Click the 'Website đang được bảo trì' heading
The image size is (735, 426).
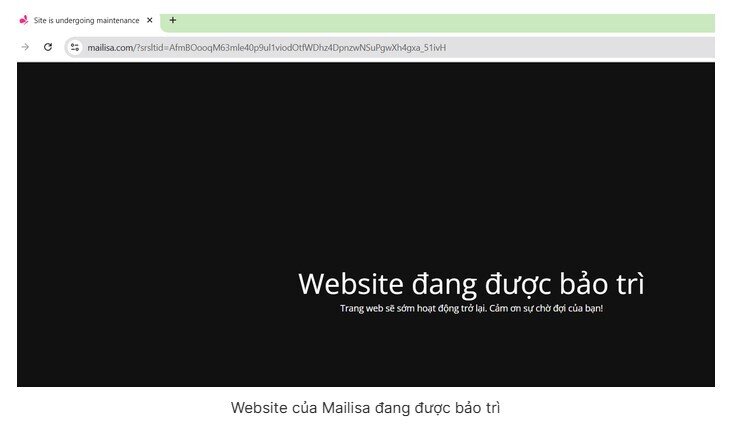tap(471, 284)
